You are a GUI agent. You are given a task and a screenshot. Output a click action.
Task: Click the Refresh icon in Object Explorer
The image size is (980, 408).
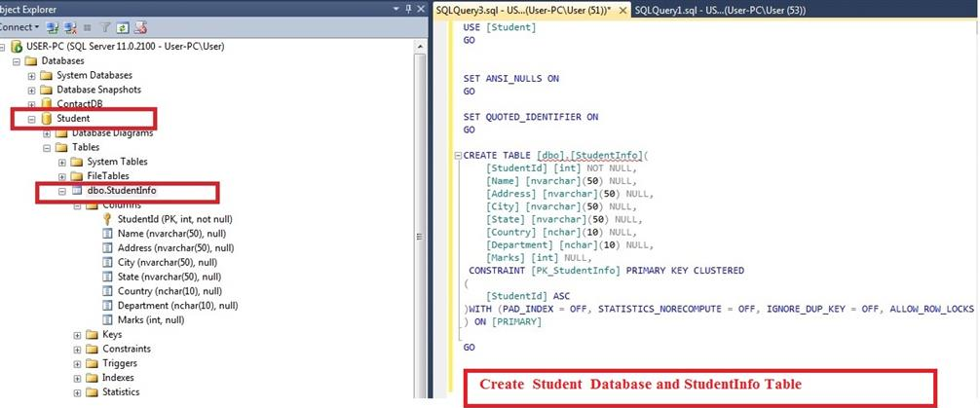(x=123, y=27)
